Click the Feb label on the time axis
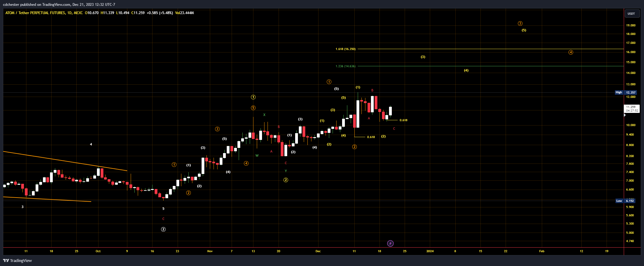Screen dimensions: 644x266 (x=542, y=251)
